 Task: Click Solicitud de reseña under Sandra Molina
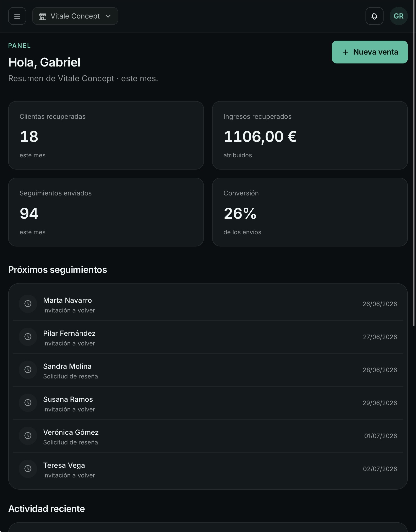(71, 376)
